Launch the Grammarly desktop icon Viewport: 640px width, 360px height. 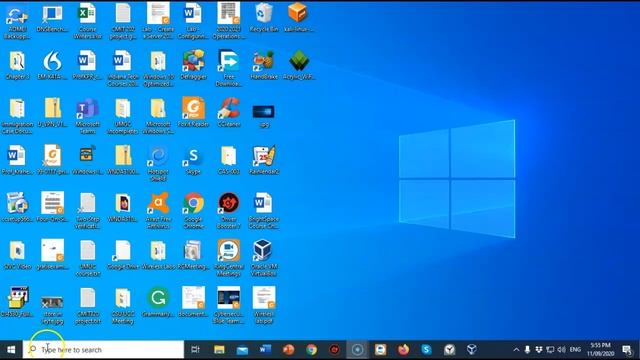(158, 302)
